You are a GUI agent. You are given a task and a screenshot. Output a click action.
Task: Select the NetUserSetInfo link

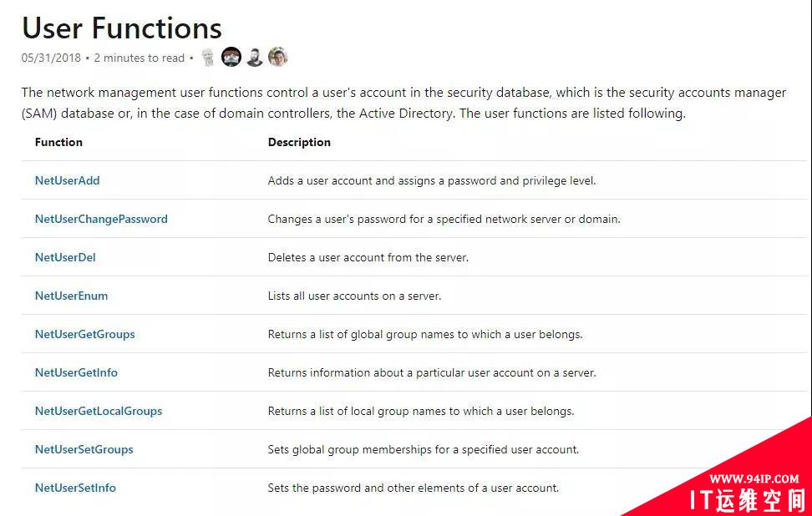[75, 488]
